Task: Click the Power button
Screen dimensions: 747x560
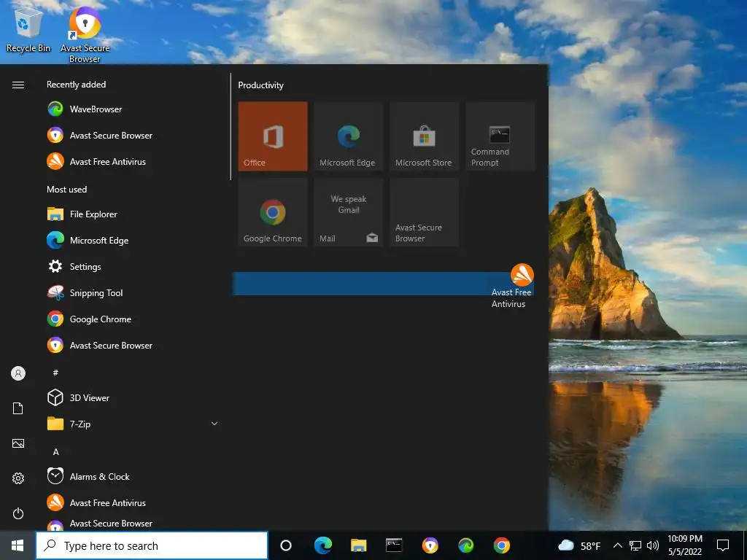Action: pos(18,513)
